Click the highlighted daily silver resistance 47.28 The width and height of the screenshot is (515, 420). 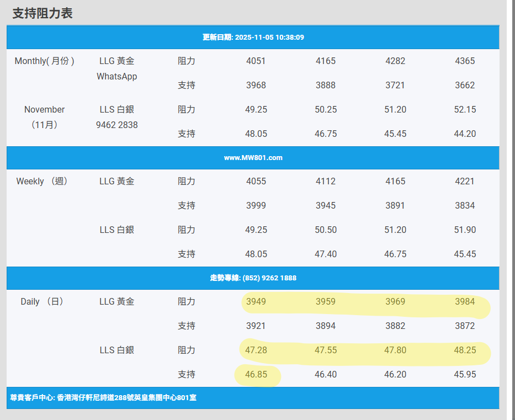[256, 350]
